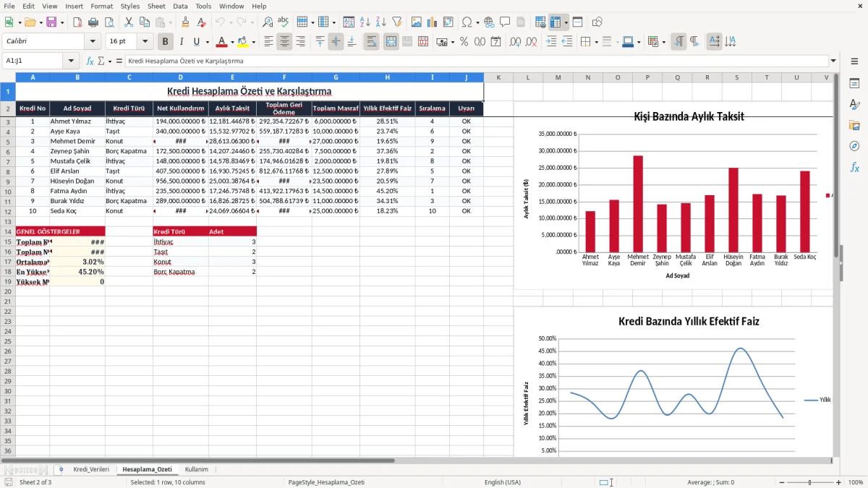This screenshot has height=488, width=868.
Task: Switch to Kullanim sheet tab
Action: coord(196,469)
